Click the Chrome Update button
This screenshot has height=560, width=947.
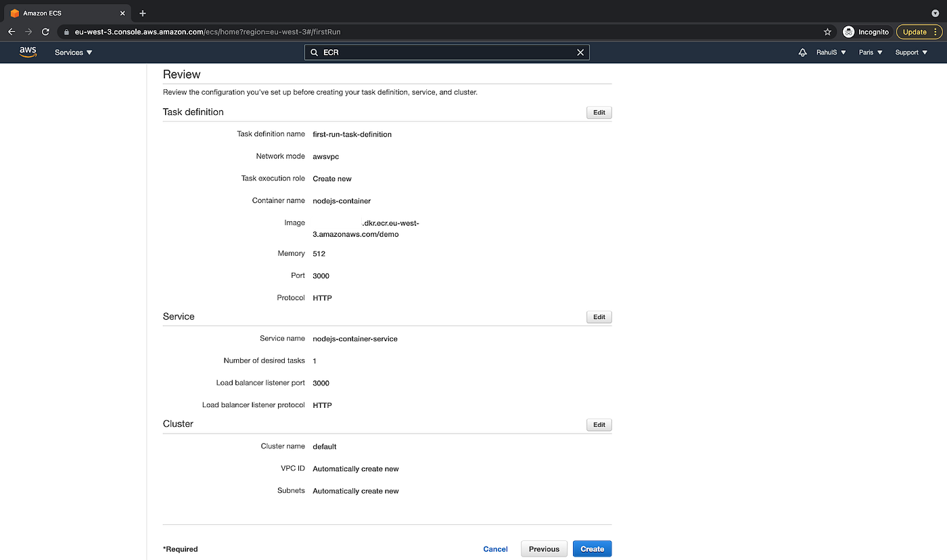[x=919, y=32]
